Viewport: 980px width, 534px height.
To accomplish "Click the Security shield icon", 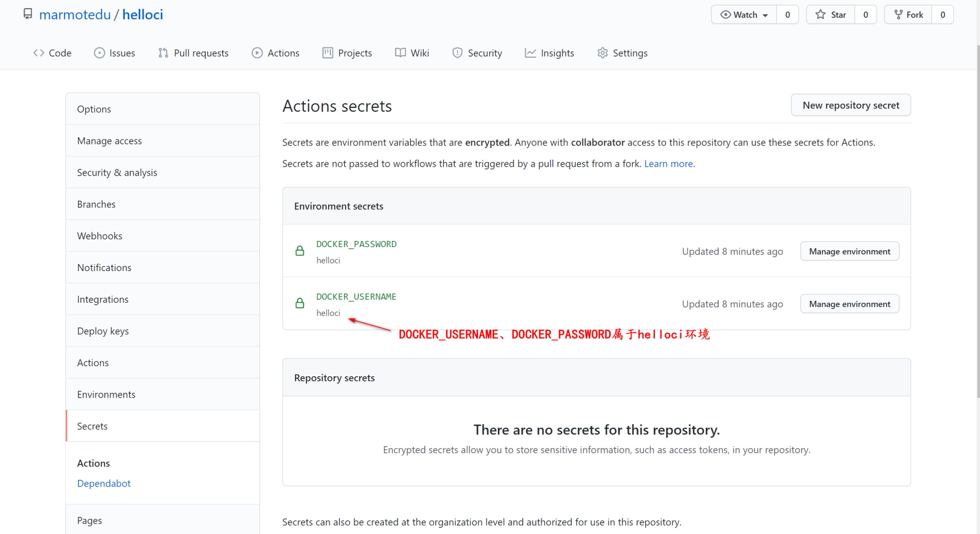I will tap(457, 53).
